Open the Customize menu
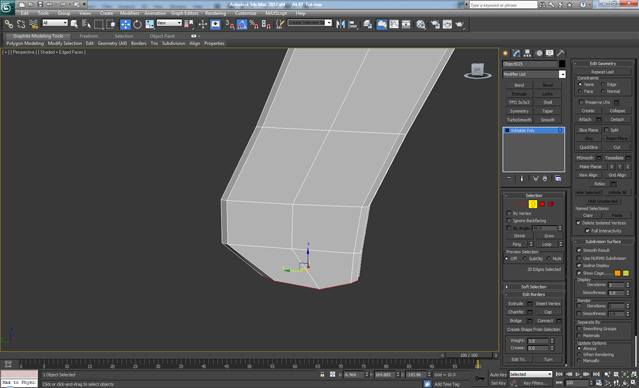 [x=246, y=13]
